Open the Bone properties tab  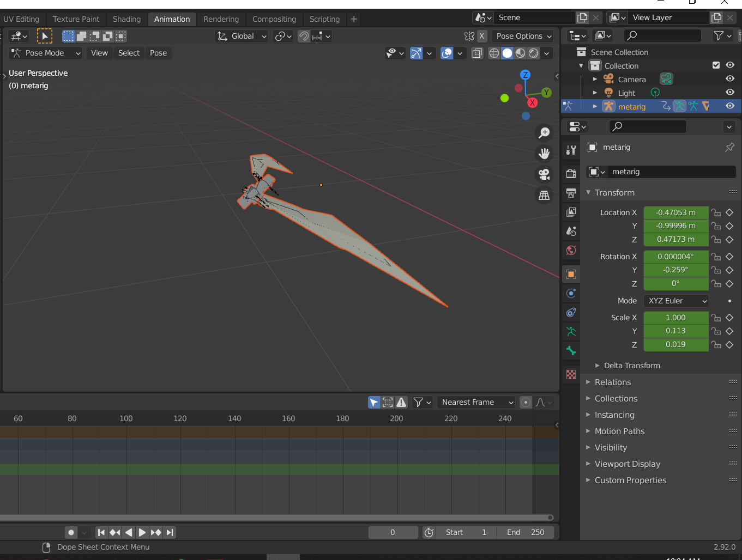(x=571, y=351)
